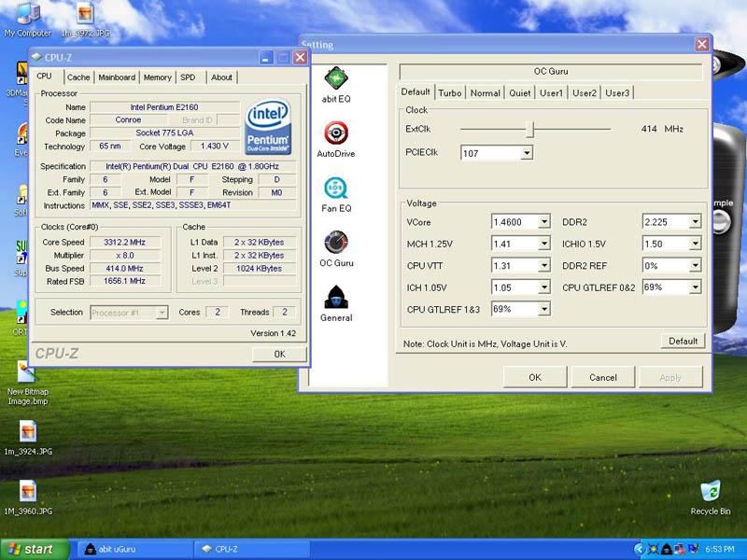The image size is (747, 560).
Task: Click the Intel Pentium E2160 name field
Action: pyautogui.click(x=164, y=107)
